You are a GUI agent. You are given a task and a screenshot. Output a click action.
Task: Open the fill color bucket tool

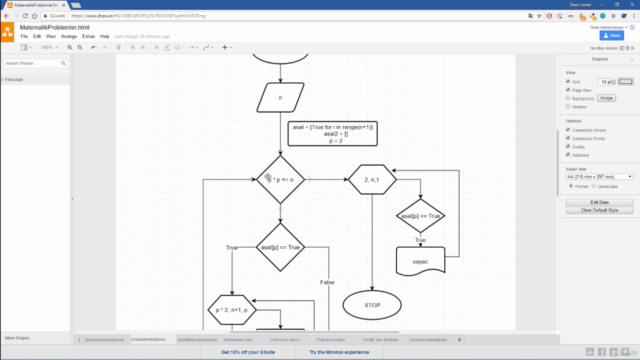(x=157, y=47)
